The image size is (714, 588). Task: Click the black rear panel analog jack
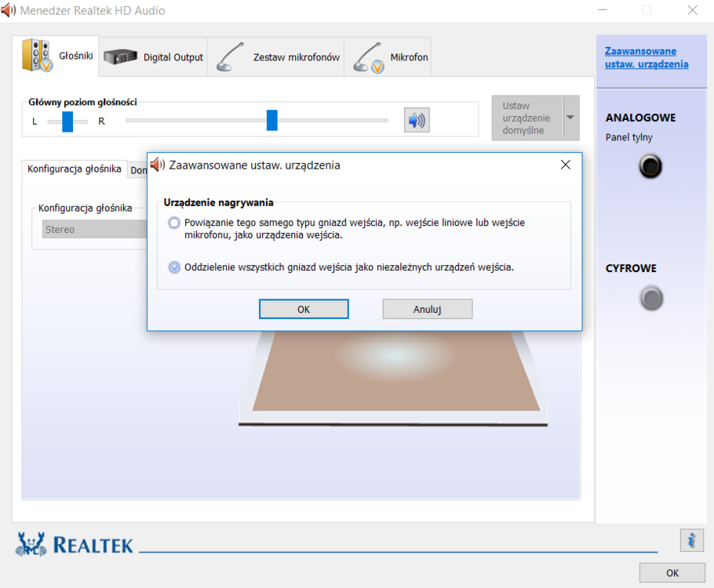(x=650, y=166)
